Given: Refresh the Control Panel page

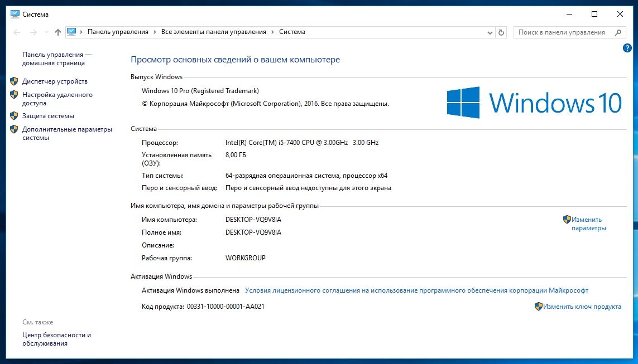Looking at the screenshot, I should click(501, 32).
